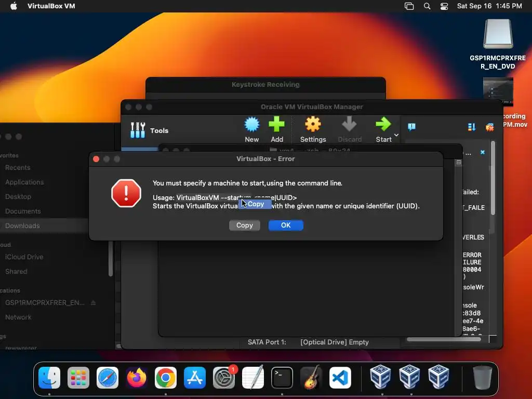Click the date and time in menu bar

click(x=489, y=6)
